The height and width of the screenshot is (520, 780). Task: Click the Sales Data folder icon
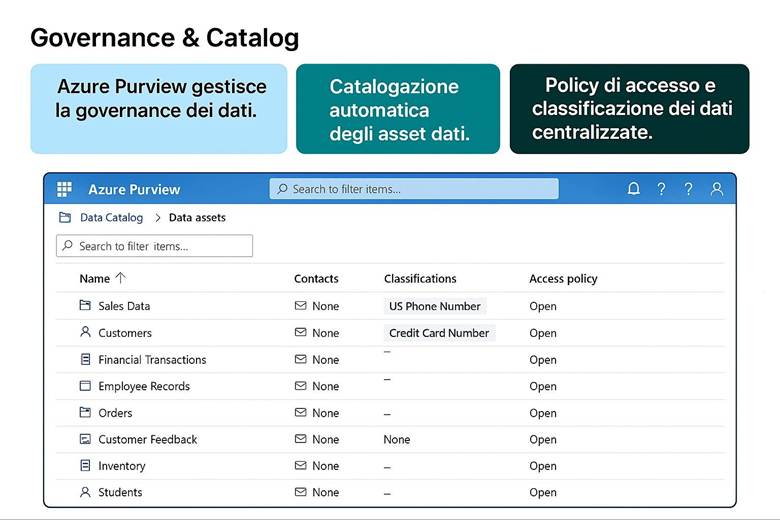tap(85, 306)
